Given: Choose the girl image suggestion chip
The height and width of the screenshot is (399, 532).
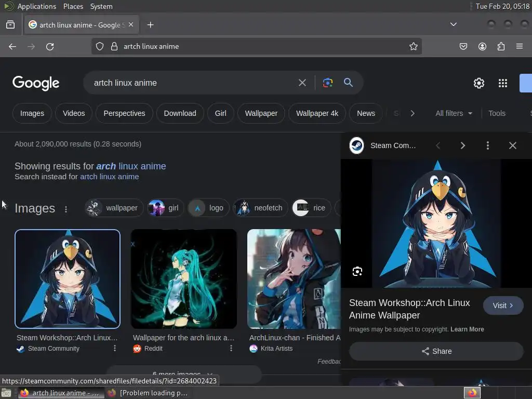Looking at the screenshot, I should [166, 208].
